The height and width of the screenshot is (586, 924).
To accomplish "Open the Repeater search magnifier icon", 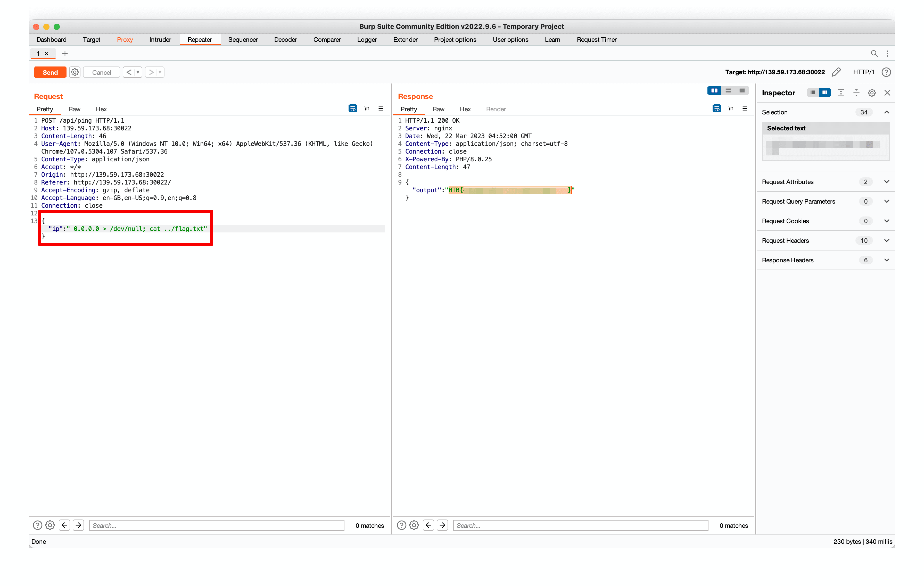I will (874, 54).
